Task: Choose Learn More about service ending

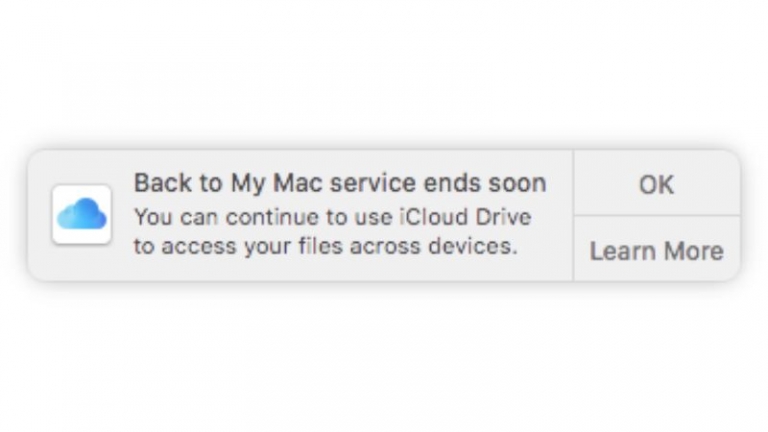Action: click(x=656, y=250)
